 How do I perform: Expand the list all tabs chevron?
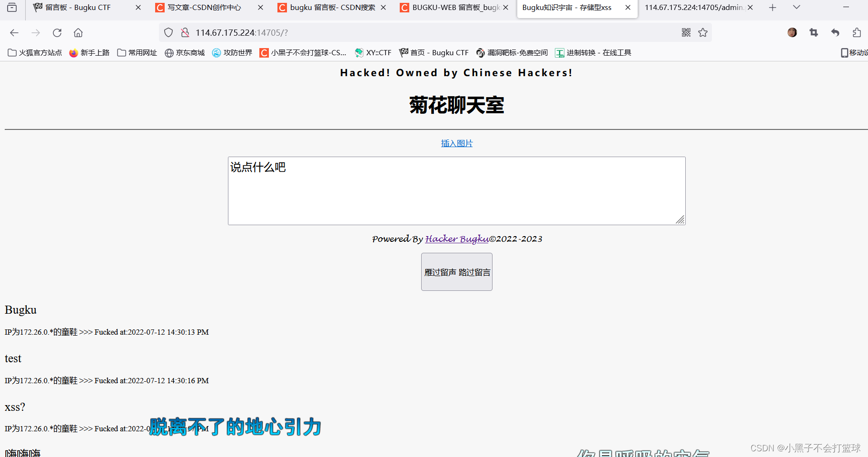point(797,7)
